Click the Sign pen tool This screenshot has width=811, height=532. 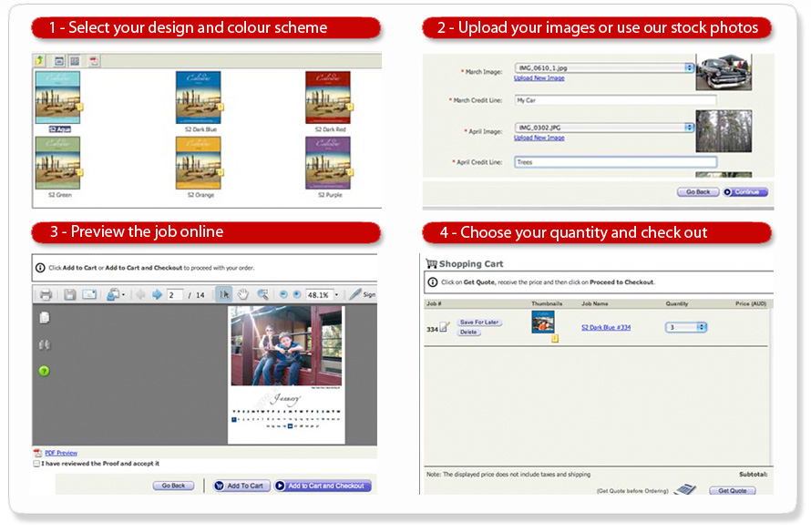tap(362, 294)
